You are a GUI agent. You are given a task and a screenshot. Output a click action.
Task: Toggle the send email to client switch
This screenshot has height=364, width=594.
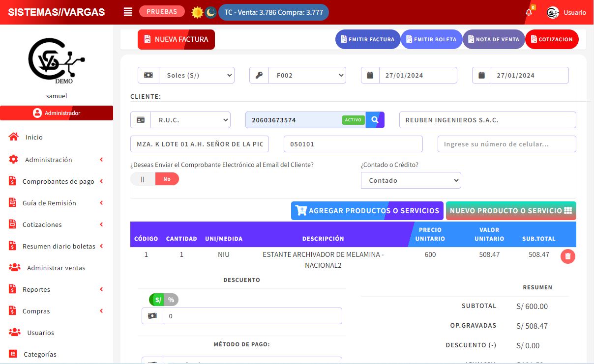[154, 179]
